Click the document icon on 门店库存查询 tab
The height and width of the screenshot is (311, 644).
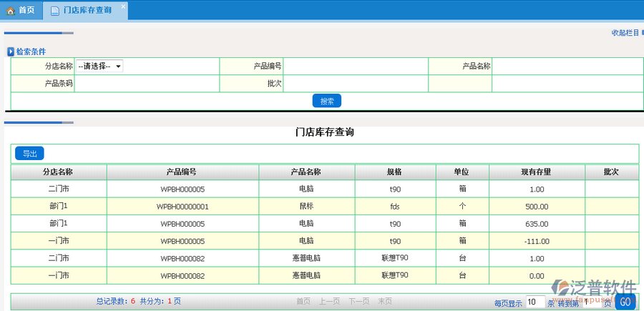[55, 10]
